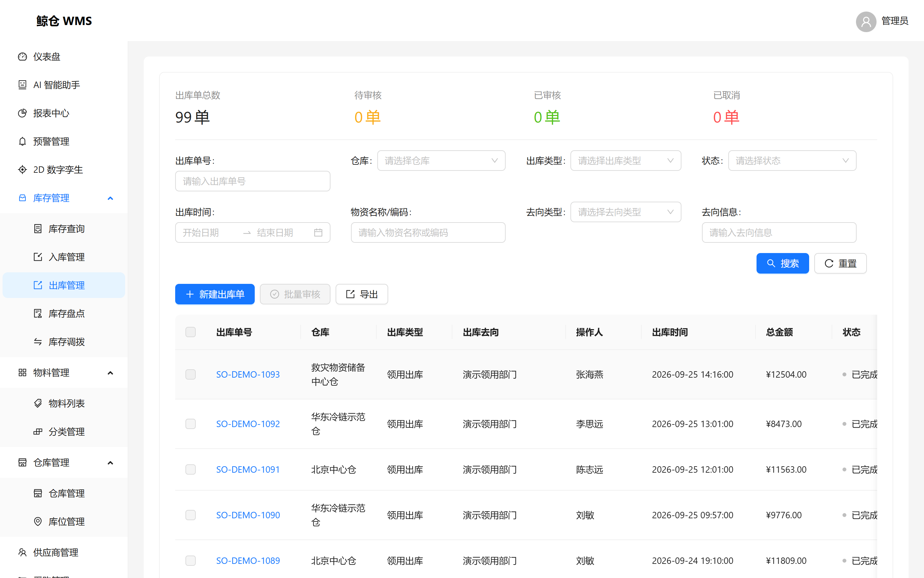This screenshot has height=578, width=924.
Task: Click the reload icon on 重置 button
Action: click(829, 263)
